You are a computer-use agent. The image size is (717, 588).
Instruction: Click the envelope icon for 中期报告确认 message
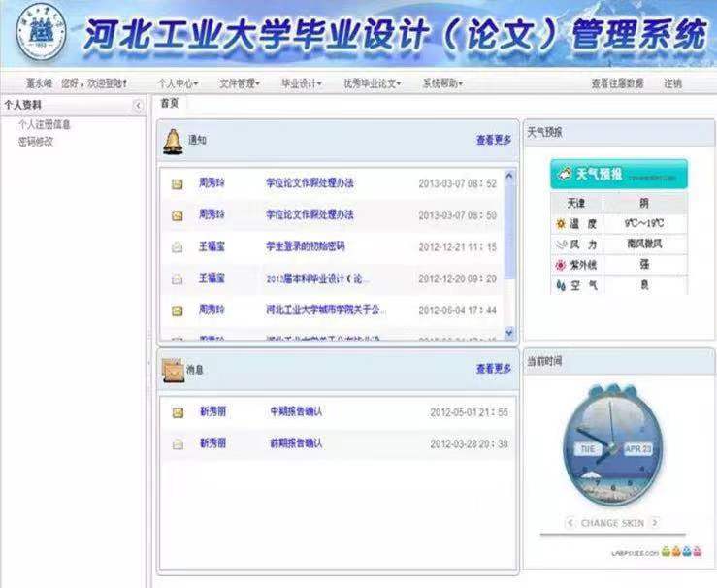pyautogui.click(x=178, y=412)
